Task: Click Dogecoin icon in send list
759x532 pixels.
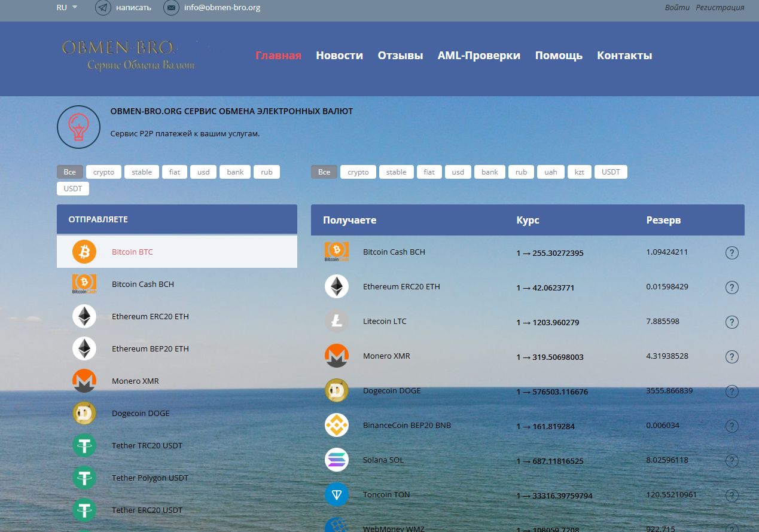Action: tap(84, 413)
